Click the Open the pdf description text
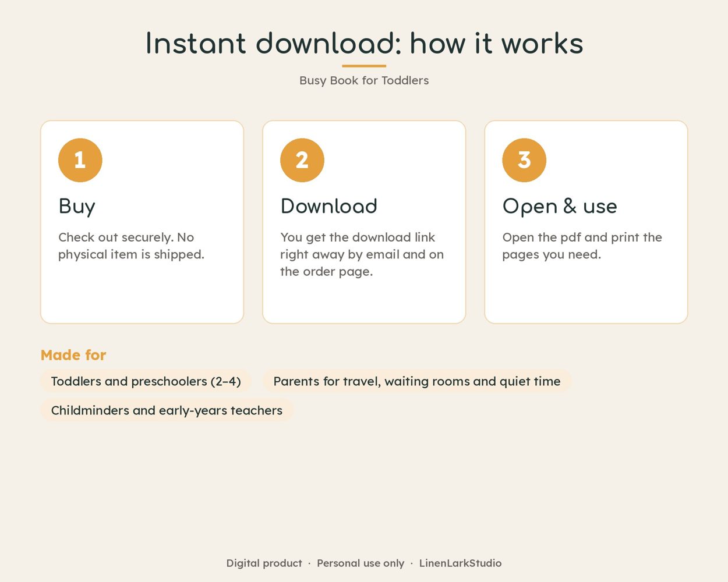Screen dimensions: 728x582 point(582,246)
